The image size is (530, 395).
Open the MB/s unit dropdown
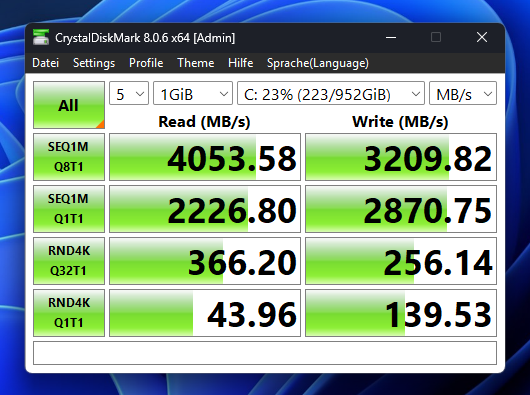tap(463, 93)
